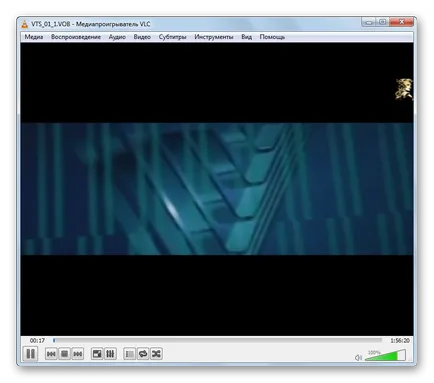Screen dimensions: 434x383
Task: Maximize the VLC window
Action: [x=382, y=22]
